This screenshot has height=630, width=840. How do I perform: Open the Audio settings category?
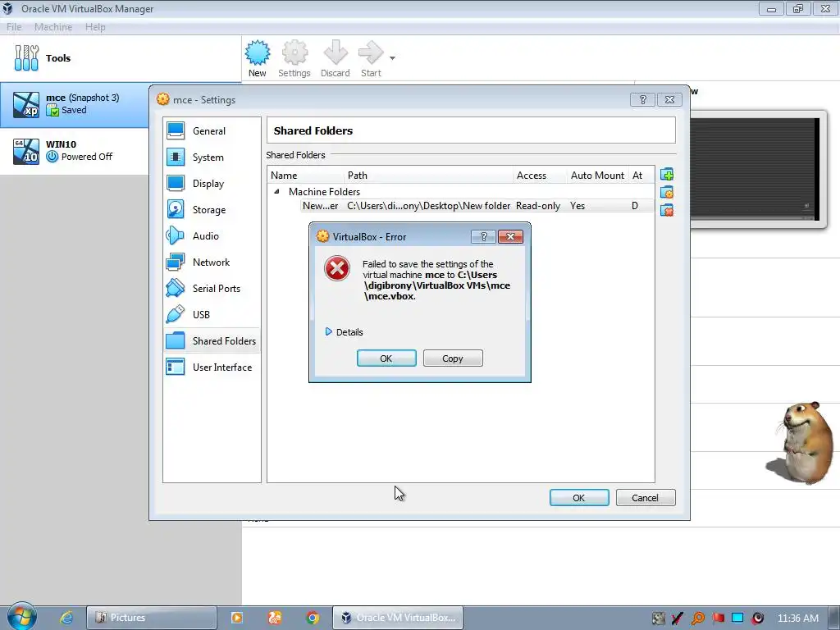click(212, 235)
